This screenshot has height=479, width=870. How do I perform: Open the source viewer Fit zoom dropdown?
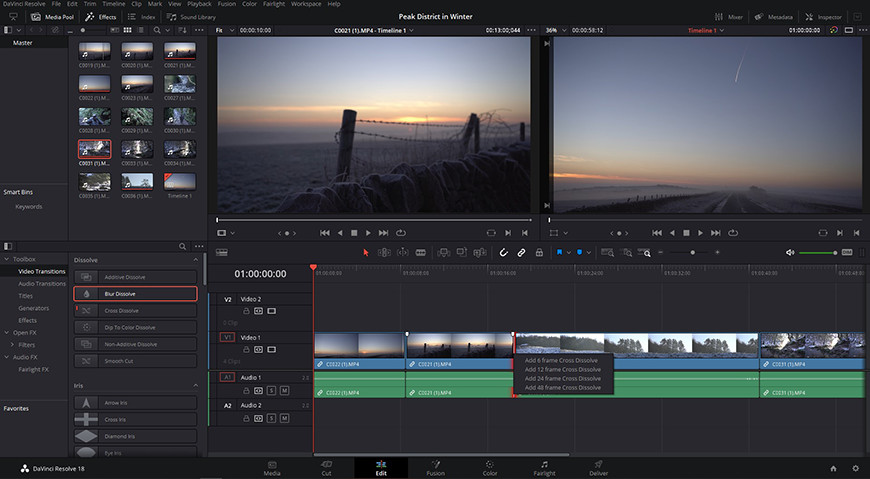click(225, 30)
